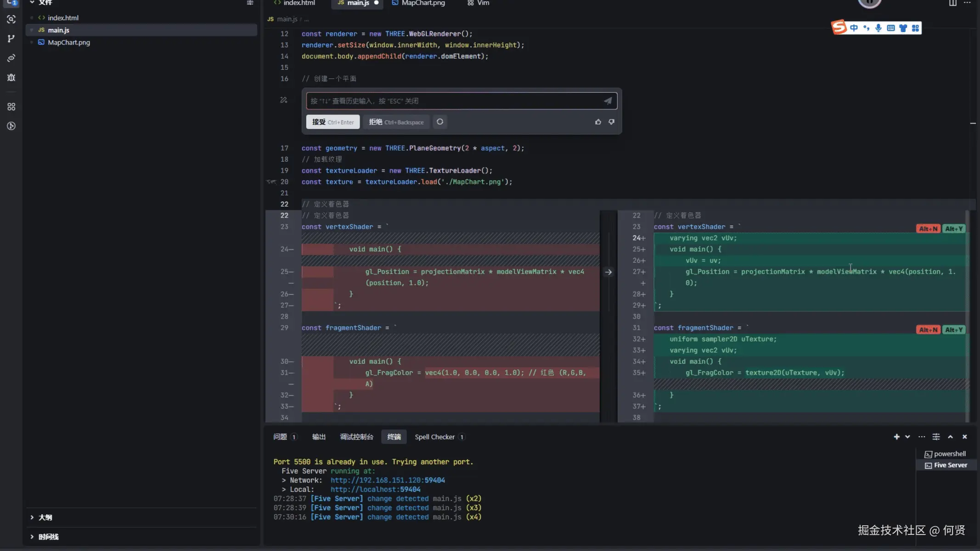
Task: Click the regenerate icon beside the reject button
Action: tap(440, 122)
